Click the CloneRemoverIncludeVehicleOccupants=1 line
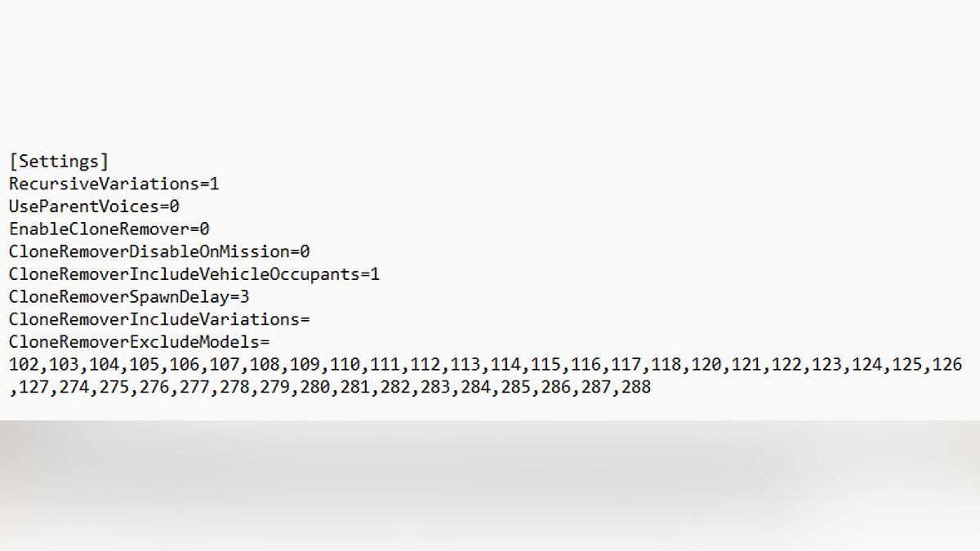Screen dimensions: 980x551 194,274
